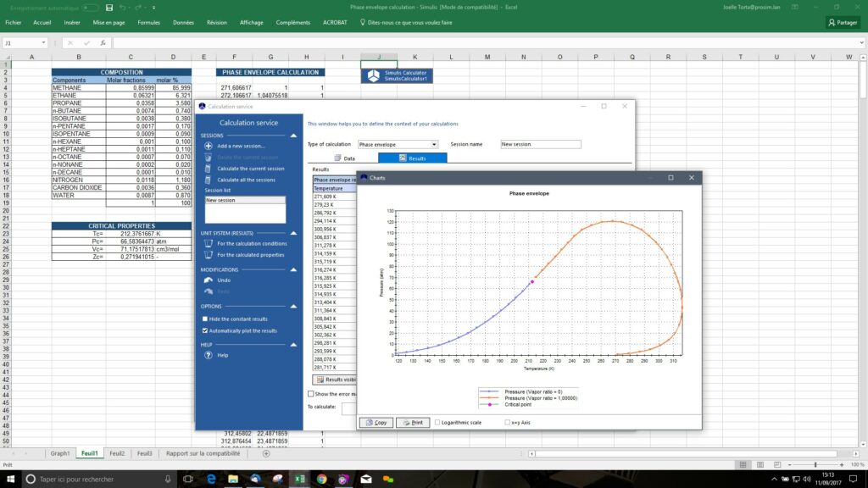Click the zoom out minus in status bar
Image resolution: width=868 pixels, height=488 pixels.
pos(790,465)
